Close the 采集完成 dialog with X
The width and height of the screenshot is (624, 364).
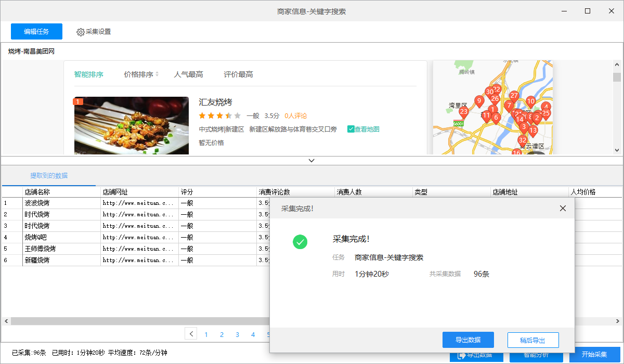[x=563, y=208]
